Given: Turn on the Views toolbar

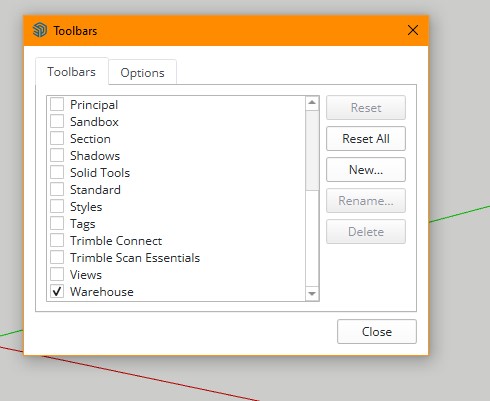Looking at the screenshot, I should [57, 274].
